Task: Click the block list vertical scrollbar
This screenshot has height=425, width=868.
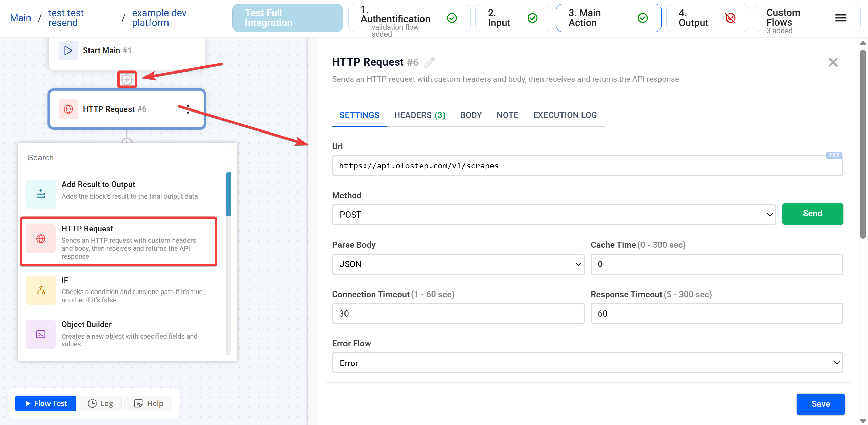Action: click(229, 194)
